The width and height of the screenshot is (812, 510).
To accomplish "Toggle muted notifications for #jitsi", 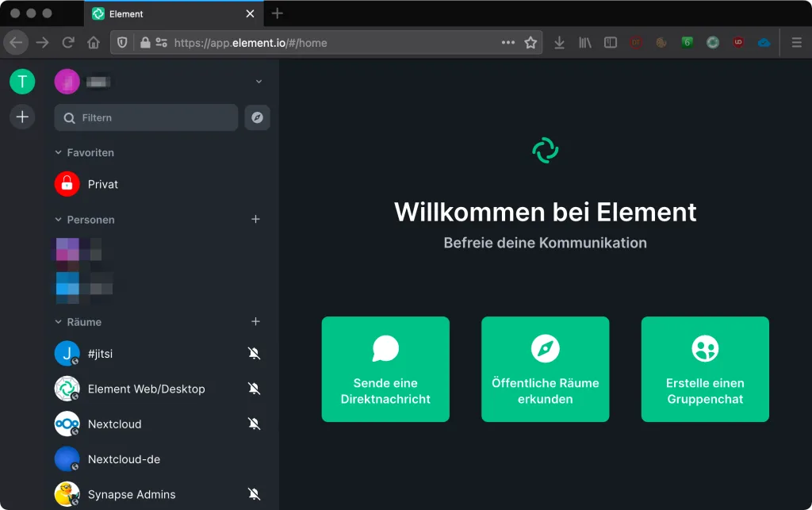I will click(254, 354).
